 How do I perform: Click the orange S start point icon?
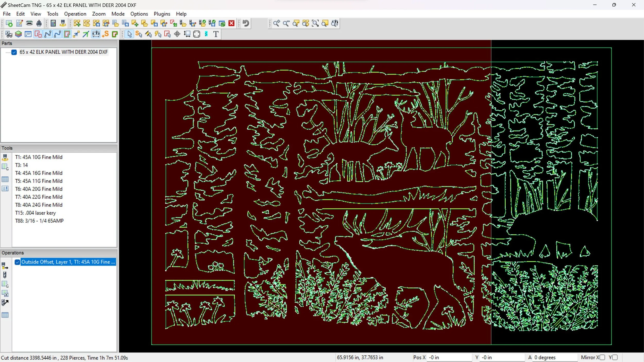coord(105,34)
